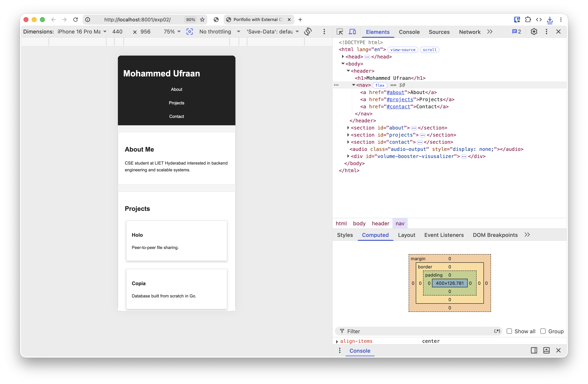Click the downloads arrow icon

pos(550,20)
